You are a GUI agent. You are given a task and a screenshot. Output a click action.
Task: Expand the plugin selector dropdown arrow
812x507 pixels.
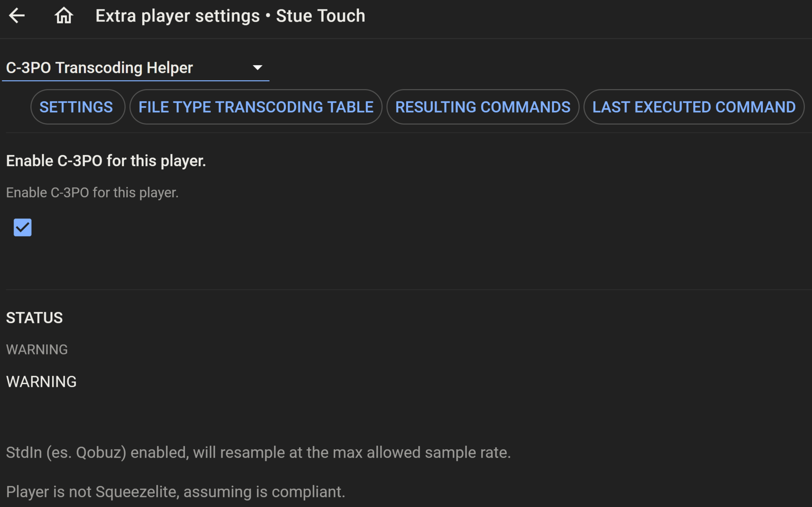click(257, 68)
